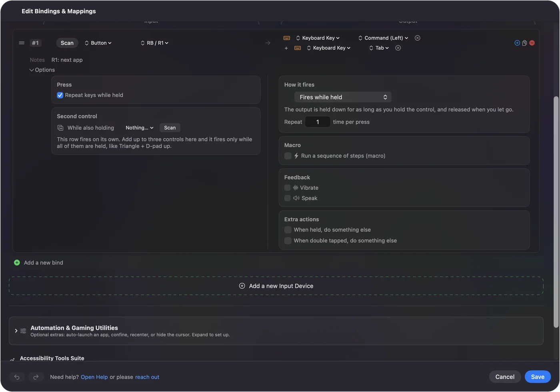560x392 pixels.
Task: Click the undo arrow button
Action: 17,377
